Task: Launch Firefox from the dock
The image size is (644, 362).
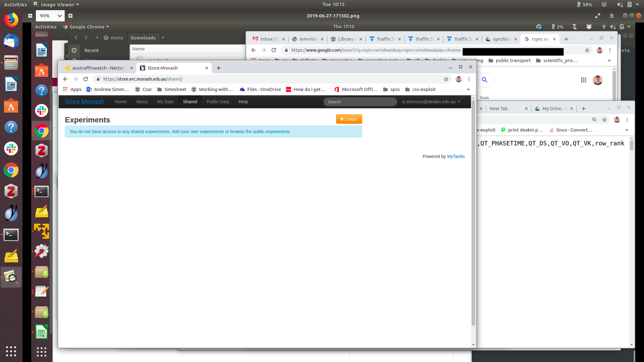Action: [x=11, y=20]
